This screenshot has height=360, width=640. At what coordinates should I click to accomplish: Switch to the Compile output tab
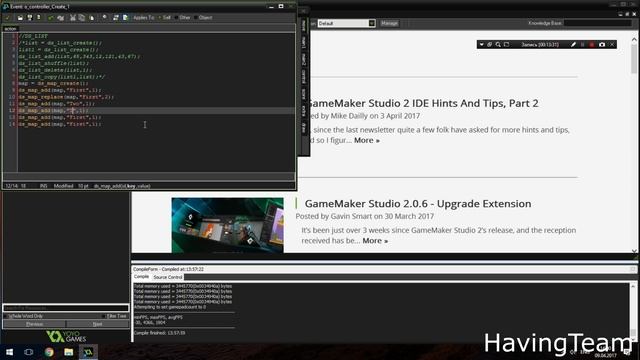point(141,277)
